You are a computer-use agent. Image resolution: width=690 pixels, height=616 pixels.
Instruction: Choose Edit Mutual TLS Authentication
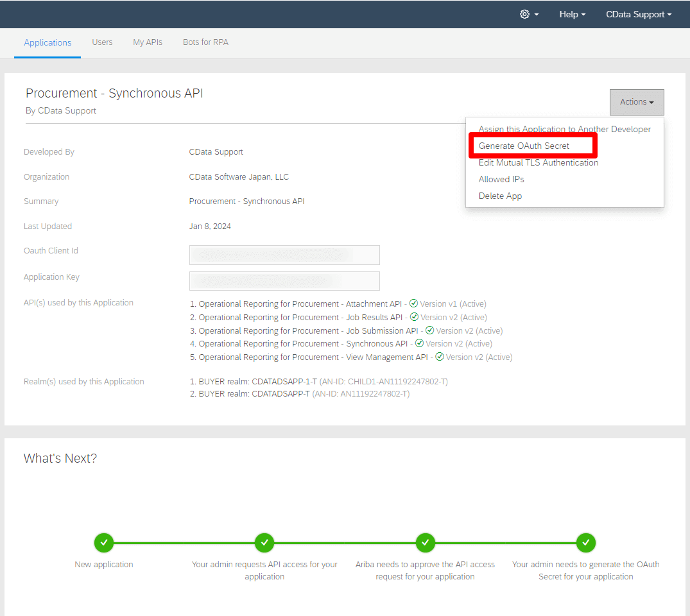[538, 162]
